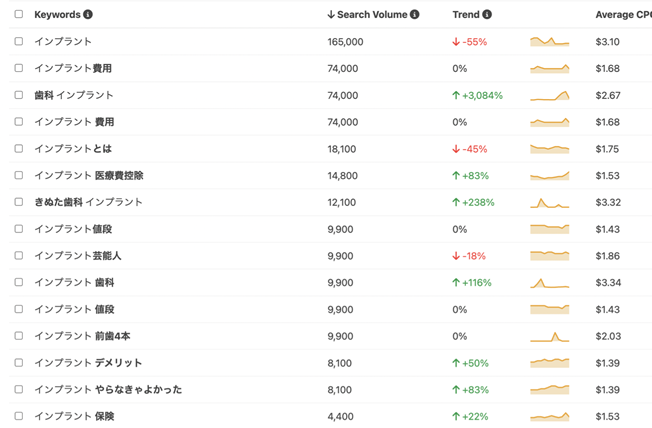The width and height of the screenshot is (652, 428).
Task: Tick the checkbox for インプラント芸能人
Action: pyautogui.click(x=19, y=255)
